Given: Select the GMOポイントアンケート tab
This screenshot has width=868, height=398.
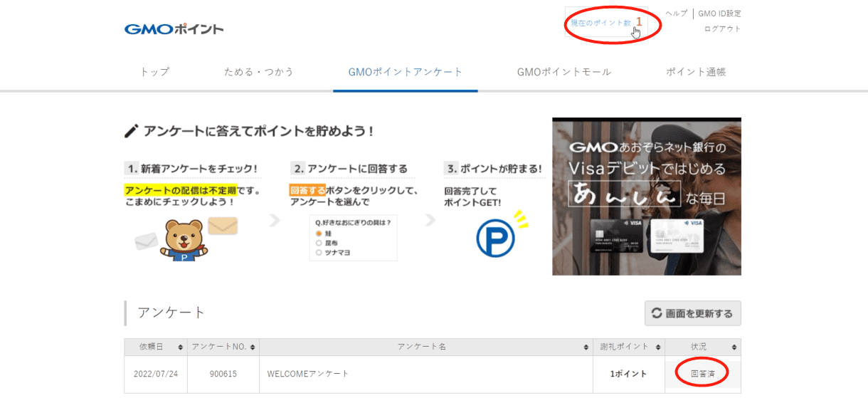Looking at the screenshot, I should point(406,72).
